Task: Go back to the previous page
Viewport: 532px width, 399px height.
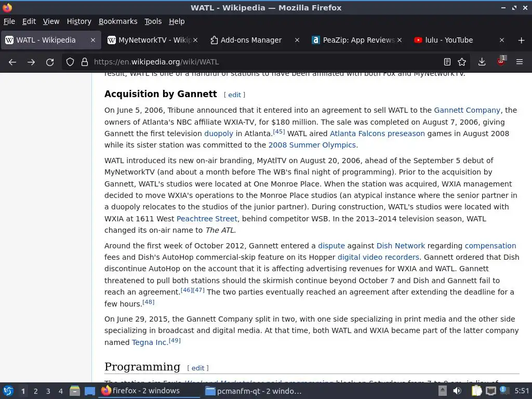Action: [12, 62]
